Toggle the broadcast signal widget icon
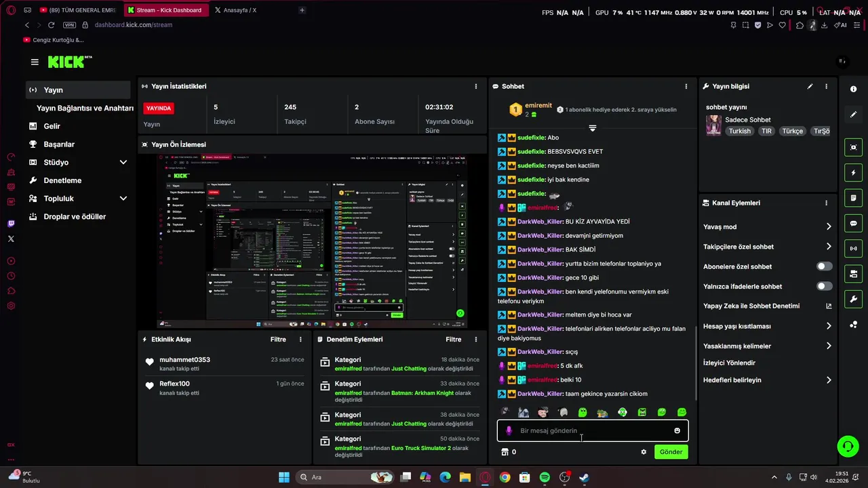Viewport: 868px width, 488px height. (853, 249)
